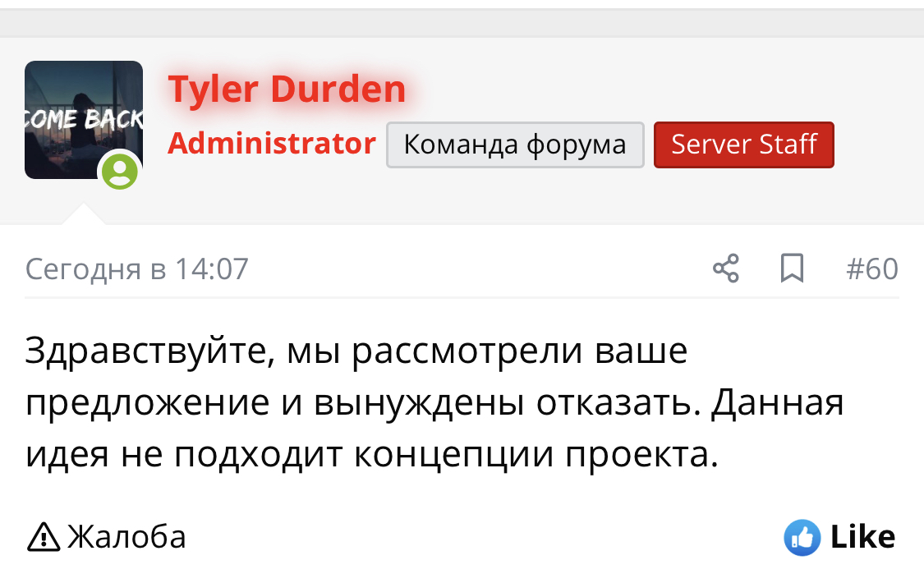924x583 pixels.
Task: Click the Administrator user title
Action: tap(272, 144)
